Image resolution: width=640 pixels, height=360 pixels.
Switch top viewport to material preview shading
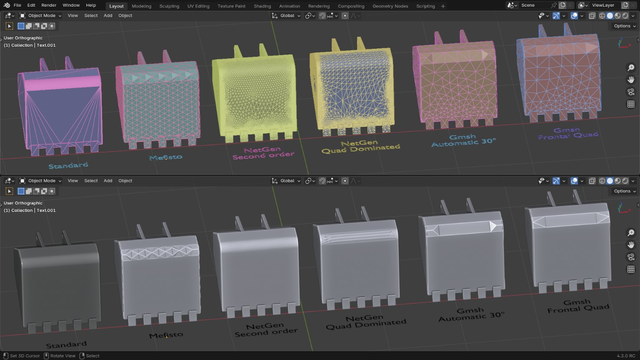point(618,16)
